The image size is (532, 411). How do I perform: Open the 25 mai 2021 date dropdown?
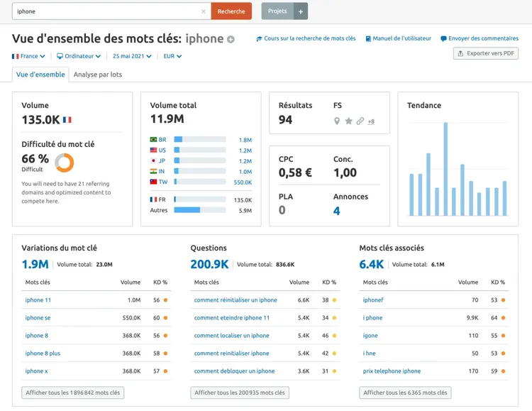132,56
